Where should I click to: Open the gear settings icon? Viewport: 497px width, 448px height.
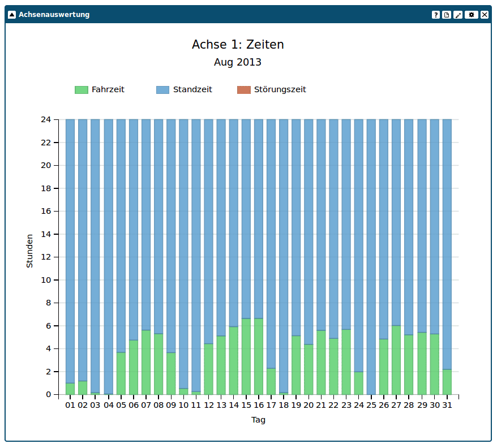[472, 15]
